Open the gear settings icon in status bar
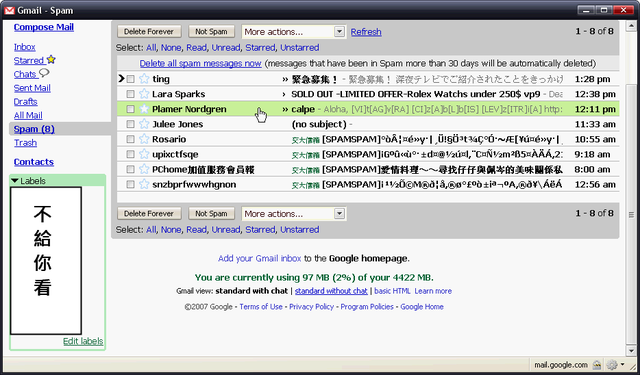Screen dimensions: 640x375 click(612, 364)
